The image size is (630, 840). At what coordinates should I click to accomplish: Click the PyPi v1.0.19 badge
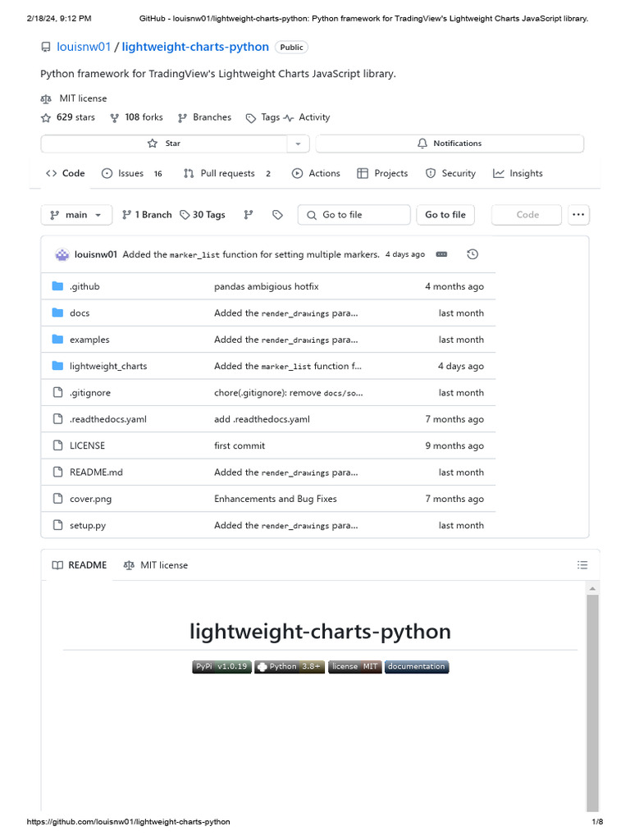221,667
